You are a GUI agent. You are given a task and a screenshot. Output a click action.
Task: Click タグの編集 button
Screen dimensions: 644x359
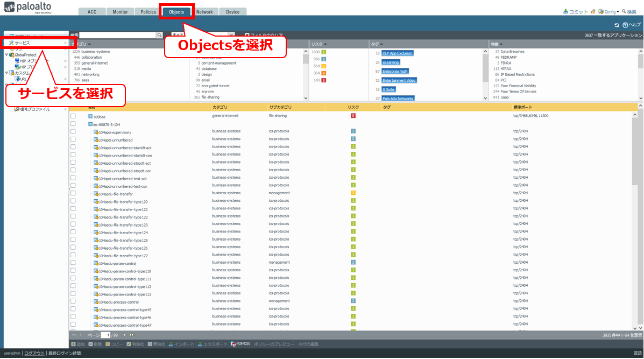(x=308, y=344)
